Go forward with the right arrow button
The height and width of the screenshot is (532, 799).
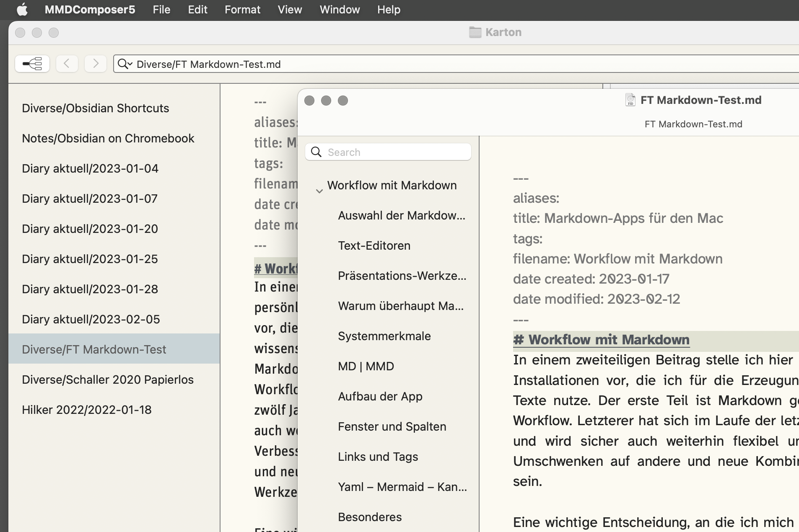96,64
